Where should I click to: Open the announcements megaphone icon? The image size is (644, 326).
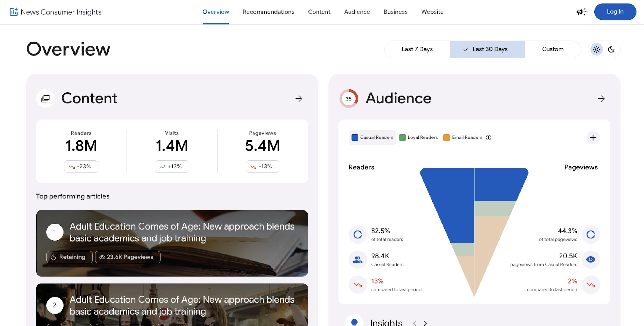tap(582, 12)
